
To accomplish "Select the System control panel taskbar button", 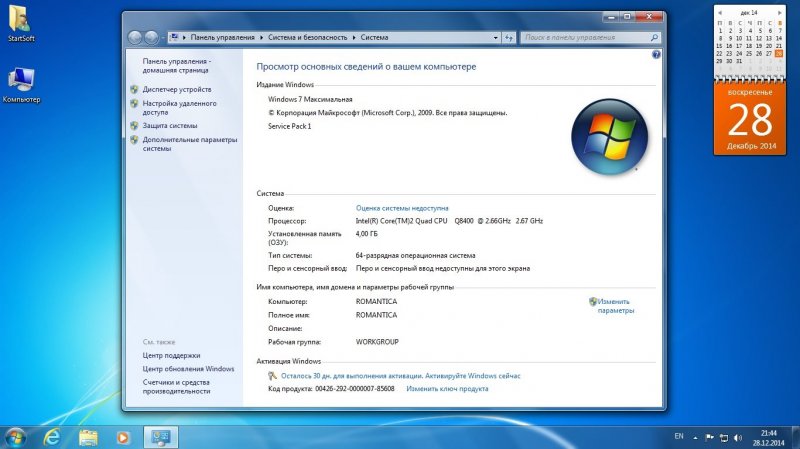I will click(161, 437).
